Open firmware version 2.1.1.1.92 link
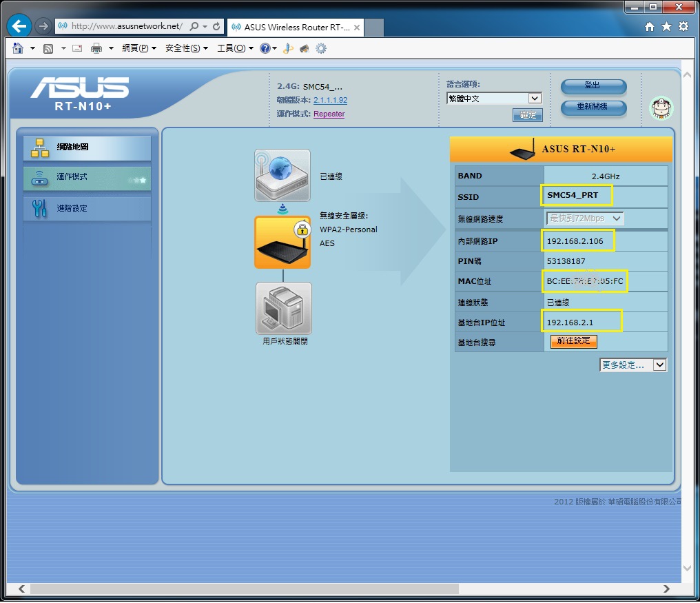The width and height of the screenshot is (700, 603). coord(330,100)
